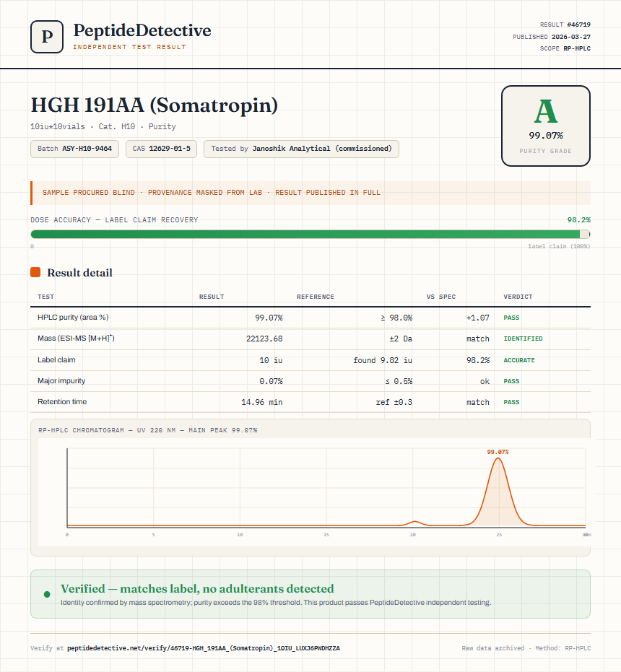This screenshot has width=621, height=672.
Task: Click the ≥ 98.0% reference value
Action: tap(396, 318)
